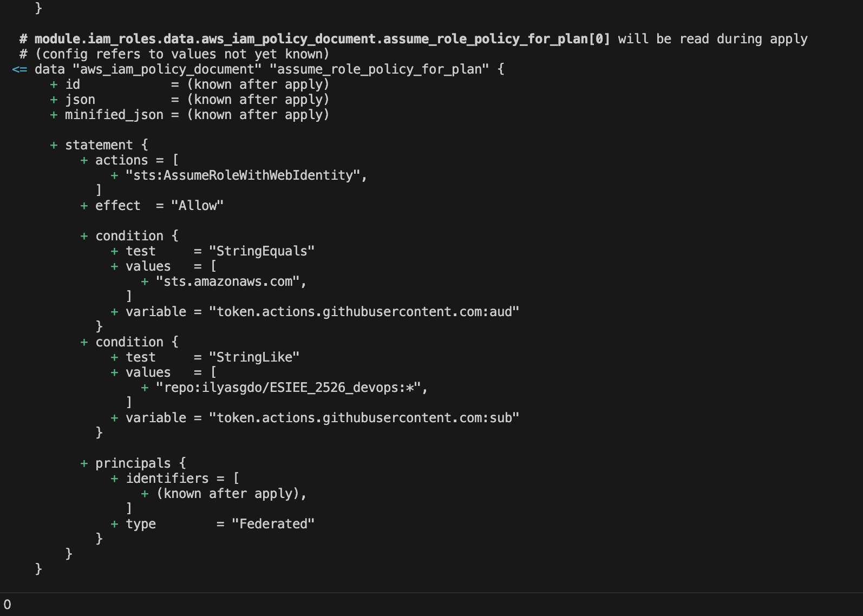Image resolution: width=863 pixels, height=616 pixels.
Task: Click "will be read during apply" text
Action: point(712,39)
